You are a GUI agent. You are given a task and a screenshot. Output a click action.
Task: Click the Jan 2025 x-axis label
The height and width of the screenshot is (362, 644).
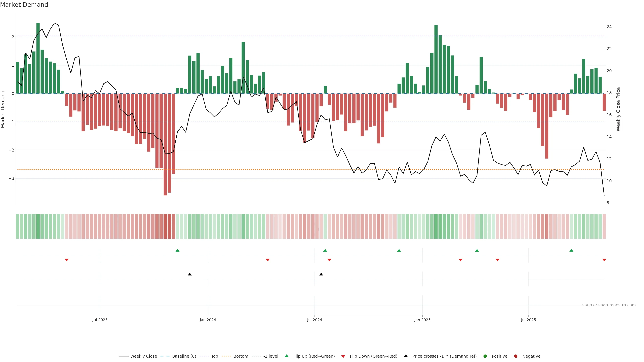point(422,320)
